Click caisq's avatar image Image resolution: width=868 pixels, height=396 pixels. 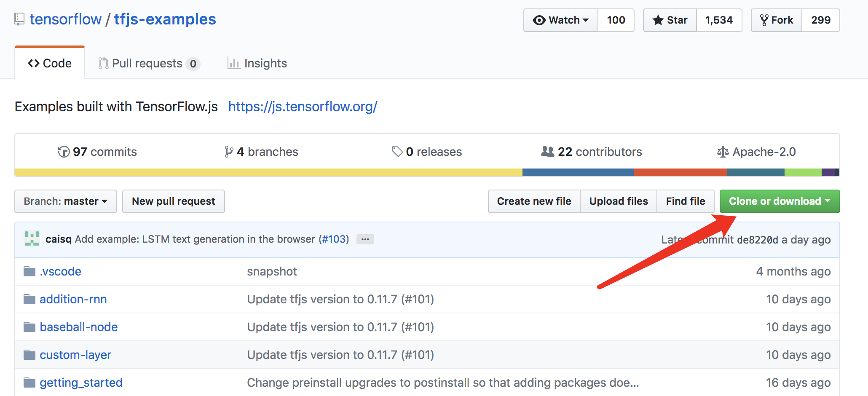[x=32, y=239]
